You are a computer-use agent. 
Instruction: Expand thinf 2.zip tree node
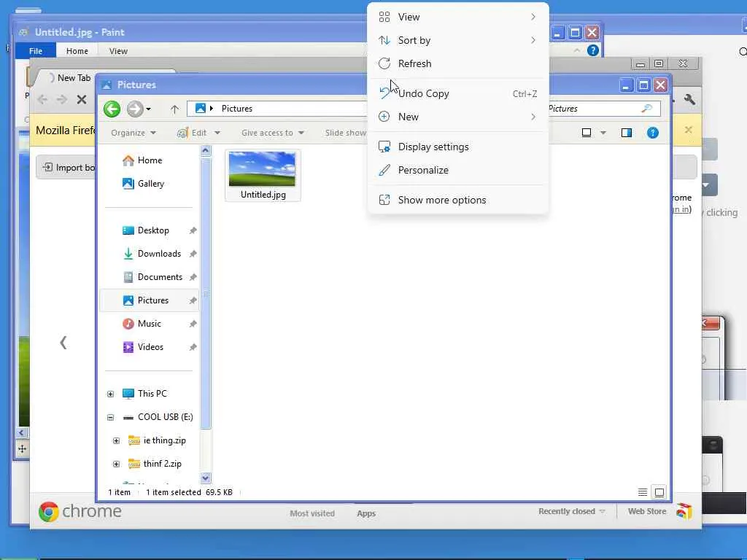(x=116, y=464)
